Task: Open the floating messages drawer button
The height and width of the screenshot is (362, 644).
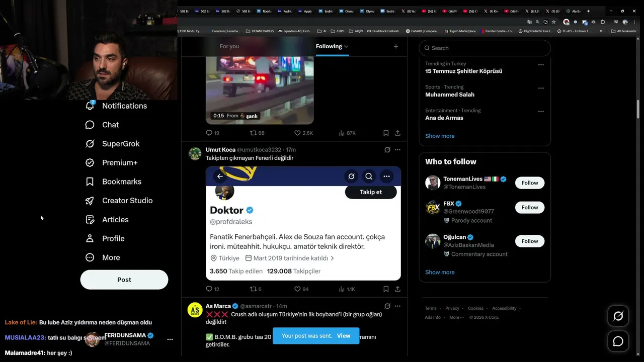Action: point(618,342)
